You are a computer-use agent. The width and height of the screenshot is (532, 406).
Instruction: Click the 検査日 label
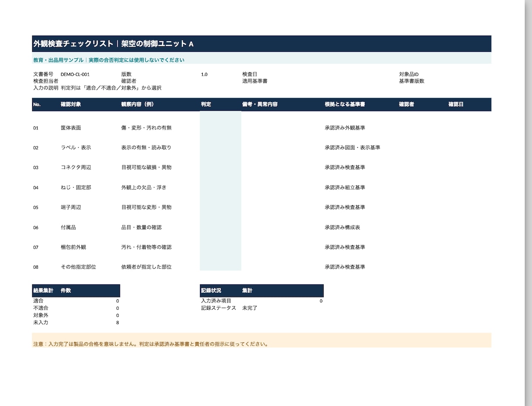pyautogui.click(x=249, y=74)
